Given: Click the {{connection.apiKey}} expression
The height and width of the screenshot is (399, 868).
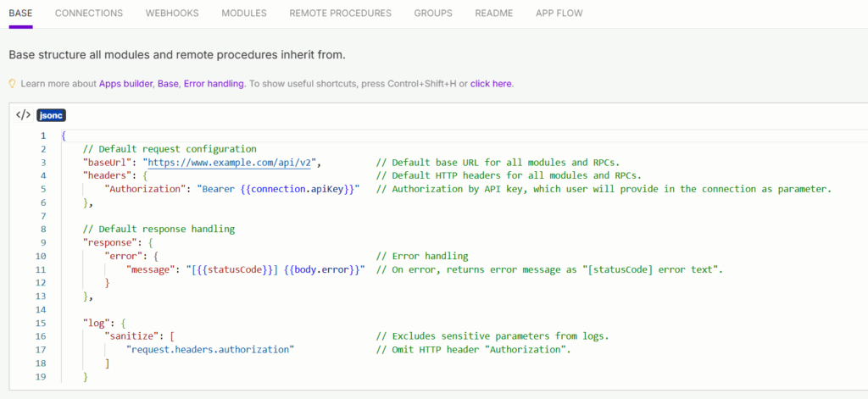Looking at the screenshot, I should tap(298, 189).
